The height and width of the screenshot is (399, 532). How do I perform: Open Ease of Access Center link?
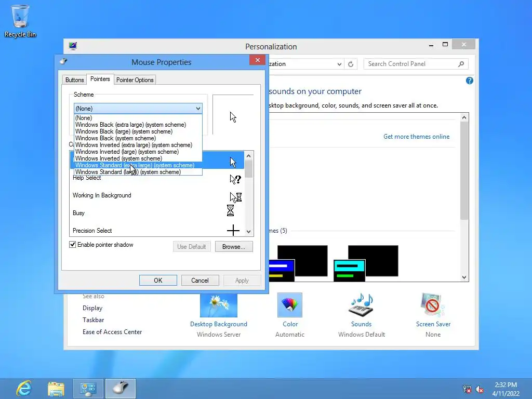pos(112,332)
